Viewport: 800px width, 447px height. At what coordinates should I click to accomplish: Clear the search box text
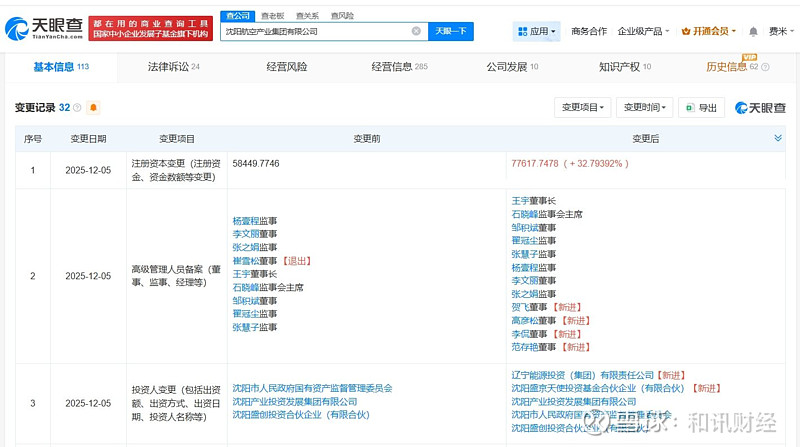pyautogui.click(x=416, y=31)
